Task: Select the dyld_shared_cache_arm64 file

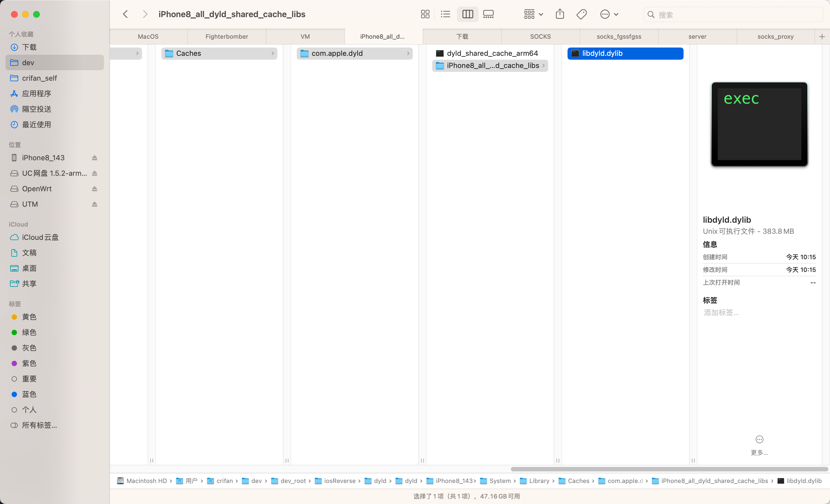Action: [x=490, y=53]
